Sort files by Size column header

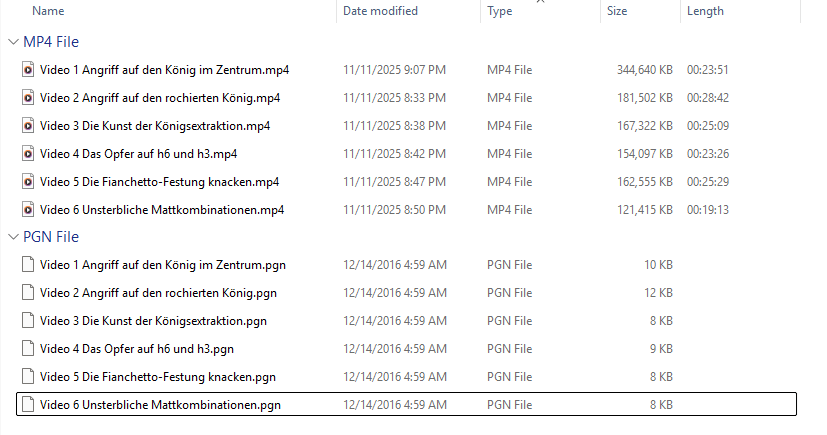[x=618, y=11]
